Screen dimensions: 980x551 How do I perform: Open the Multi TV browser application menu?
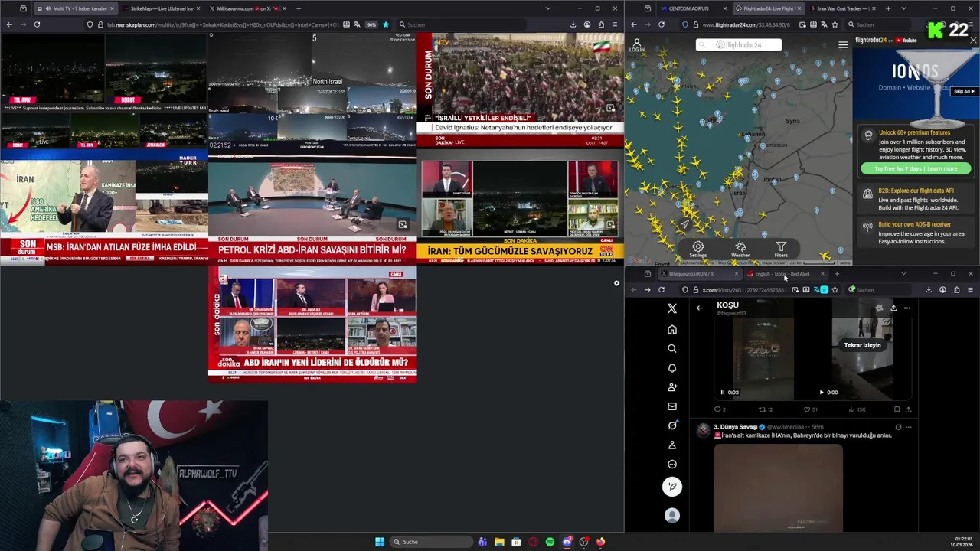pyautogui.click(x=614, y=24)
